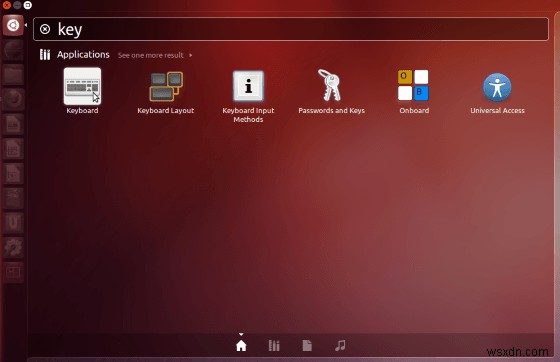
Task: Click the Applications category header
Action: click(83, 55)
